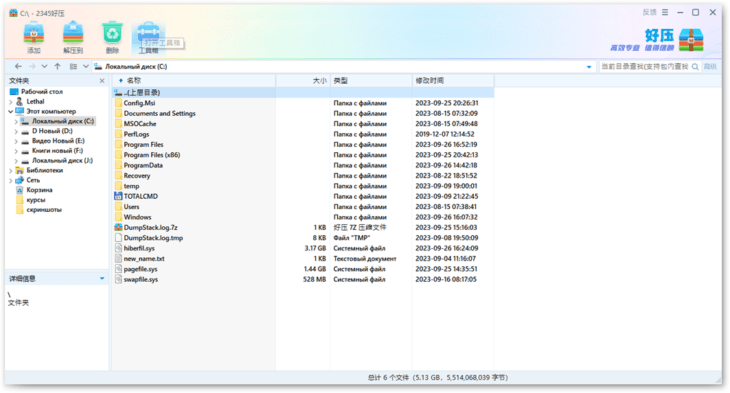Select Корзина in the folder tree
730x393 pixels.
(x=39, y=190)
